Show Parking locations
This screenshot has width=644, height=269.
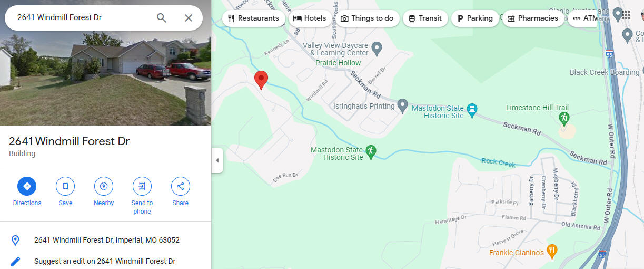(x=475, y=18)
